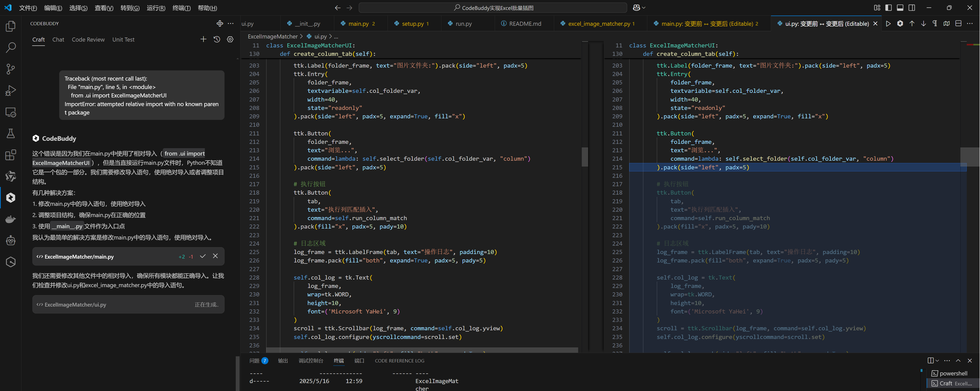This screenshot has width=980, height=391.
Task: Open the 终端 menu
Action: coord(181,8)
